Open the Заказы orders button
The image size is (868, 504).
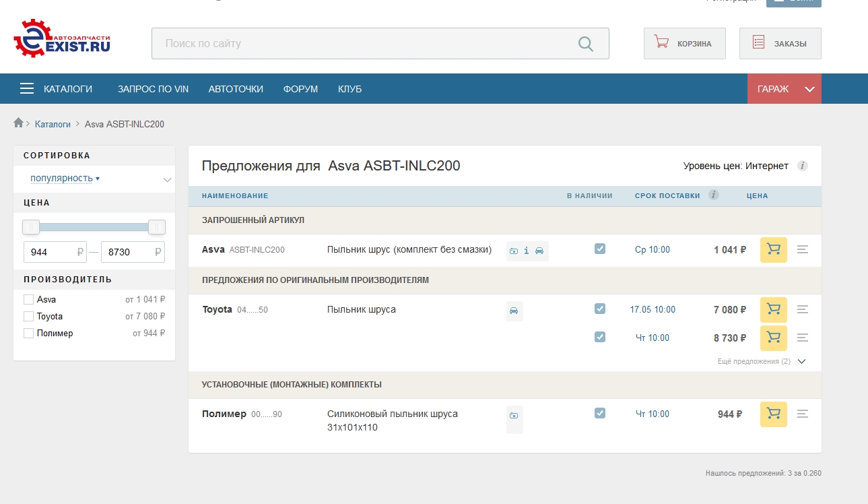coord(780,44)
